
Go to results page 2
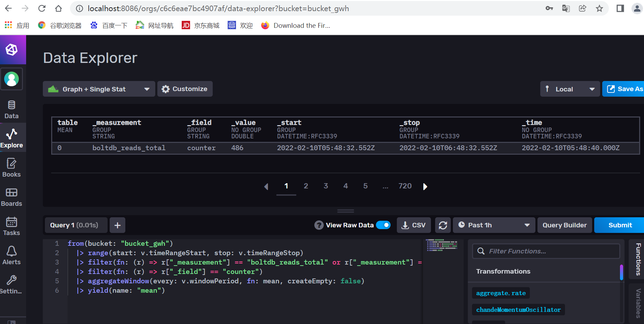(306, 186)
